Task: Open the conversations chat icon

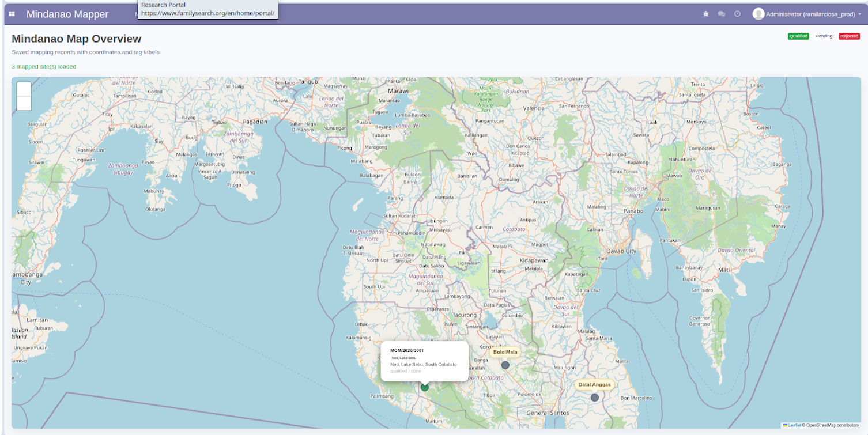Action: 721,14
